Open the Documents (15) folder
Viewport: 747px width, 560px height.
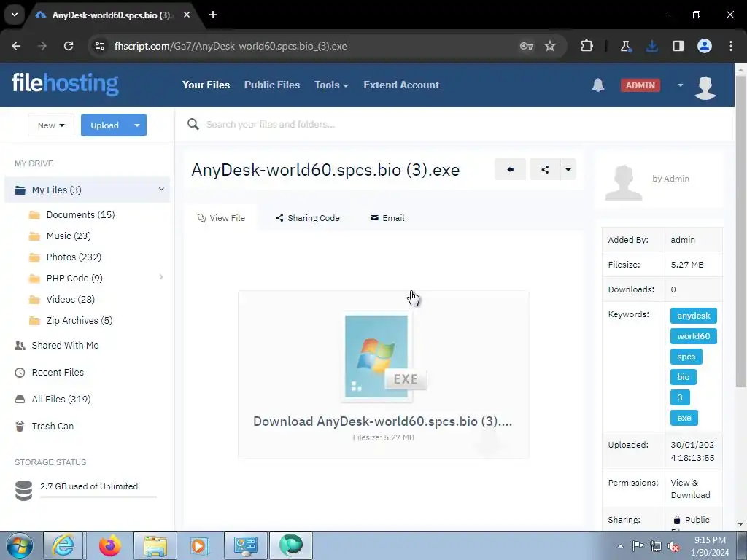[x=80, y=215]
